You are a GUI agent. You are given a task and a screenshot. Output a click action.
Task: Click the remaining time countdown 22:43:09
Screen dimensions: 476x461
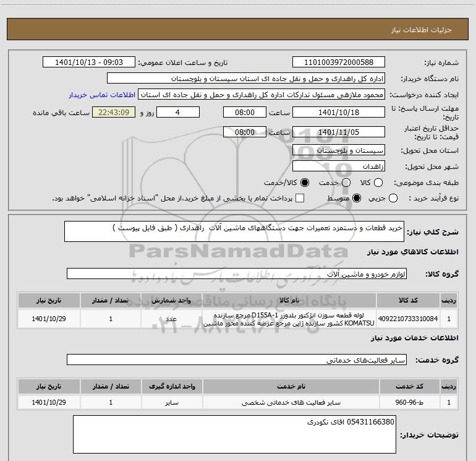(114, 113)
